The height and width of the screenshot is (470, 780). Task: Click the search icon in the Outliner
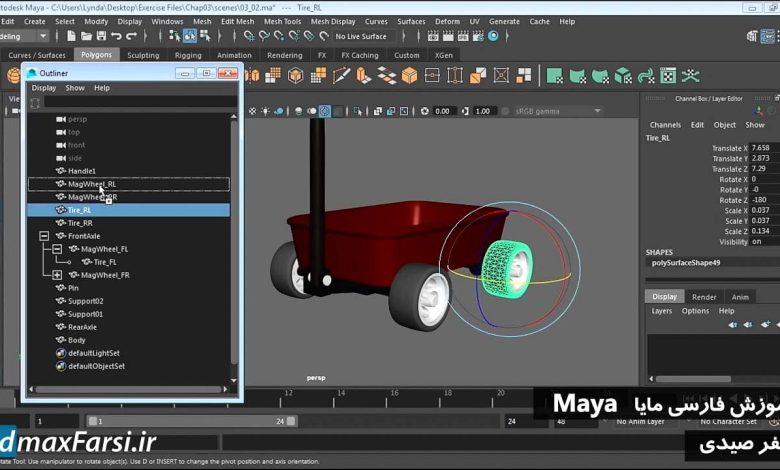point(35,102)
